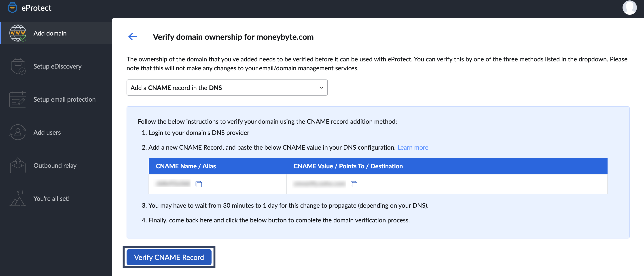Click the Add users person icon
This screenshot has width=644, height=276.
click(x=18, y=132)
